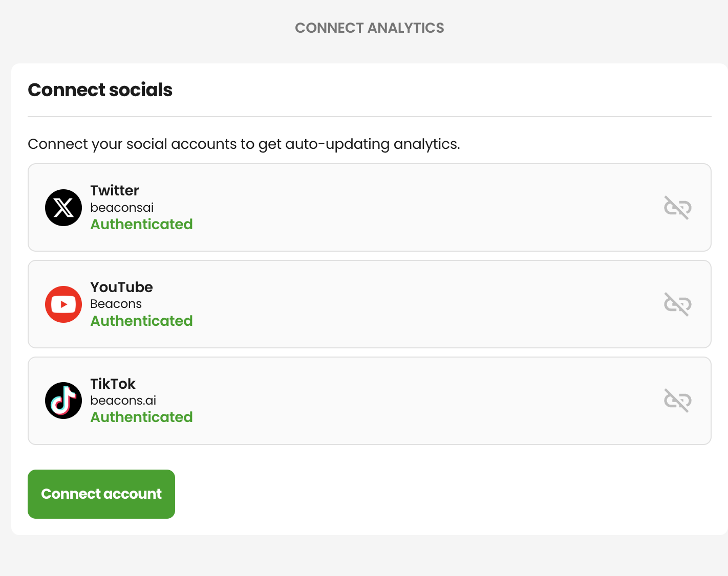This screenshot has width=728, height=576.
Task: Click the Connect account button
Action: click(101, 494)
